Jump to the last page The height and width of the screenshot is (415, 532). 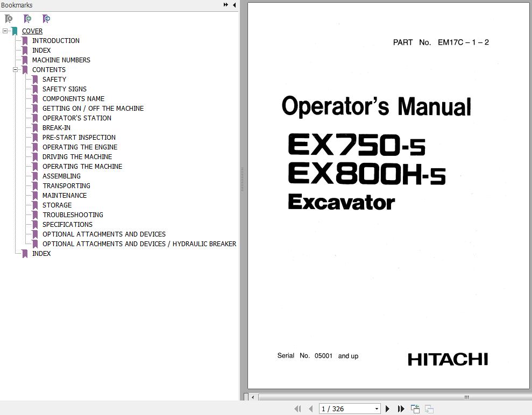[x=401, y=409]
